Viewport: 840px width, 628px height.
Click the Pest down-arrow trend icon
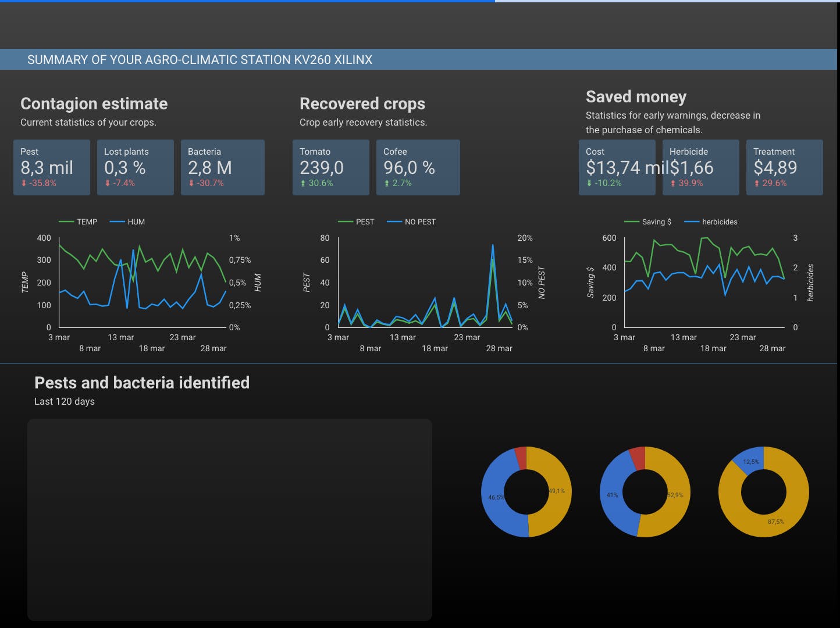(24, 183)
